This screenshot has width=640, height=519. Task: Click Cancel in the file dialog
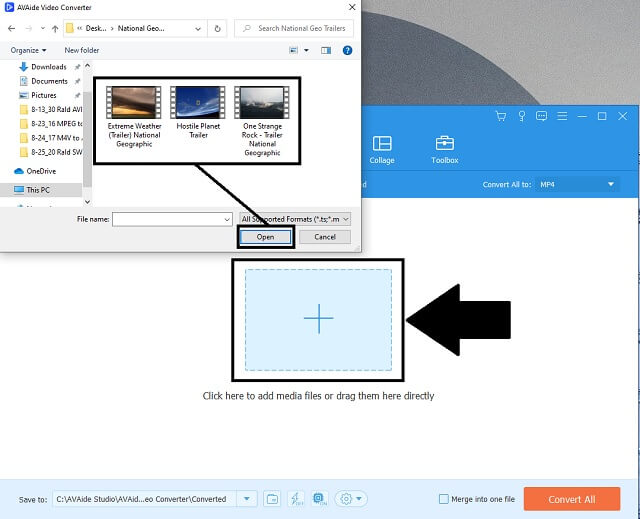[x=325, y=237]
